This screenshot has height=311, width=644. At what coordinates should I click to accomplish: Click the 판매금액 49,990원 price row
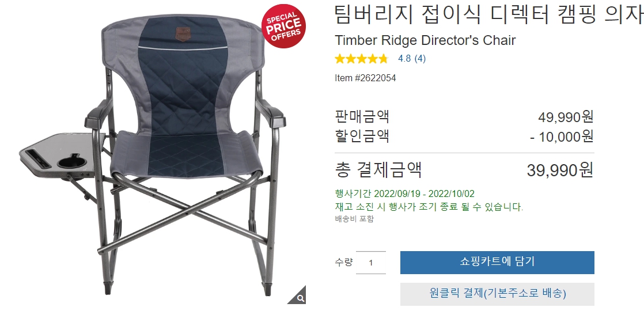click(464, 117)
